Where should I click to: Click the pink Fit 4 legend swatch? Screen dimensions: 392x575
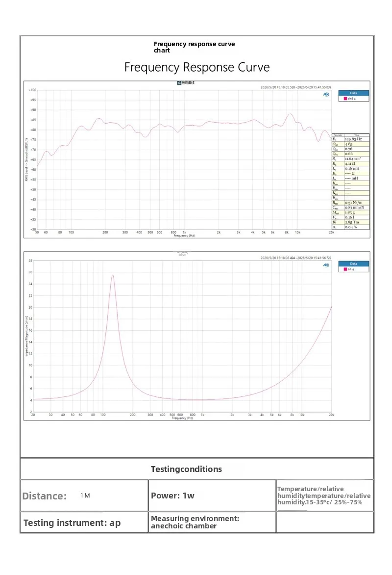pos(345,269)
